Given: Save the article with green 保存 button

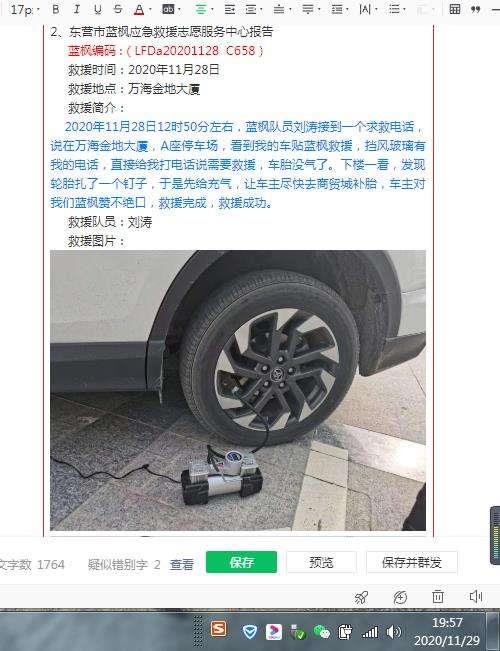Looking at the screenshot, I should pos(241,562).
